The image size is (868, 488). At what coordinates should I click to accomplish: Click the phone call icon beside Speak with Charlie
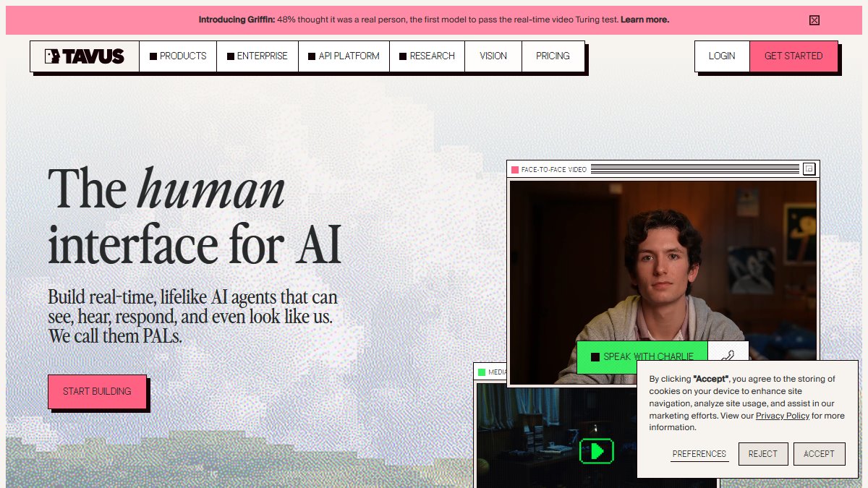(728, 356)
